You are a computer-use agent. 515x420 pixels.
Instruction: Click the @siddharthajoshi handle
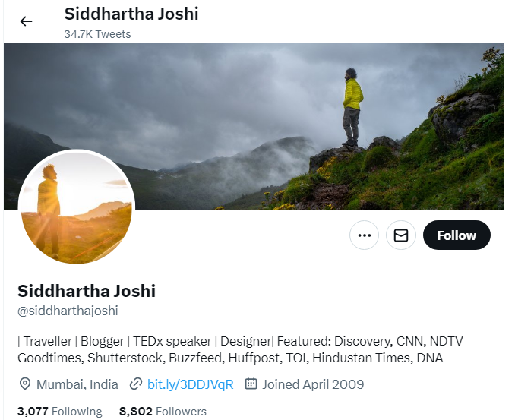pyautogui.click(x=68, y=311)
